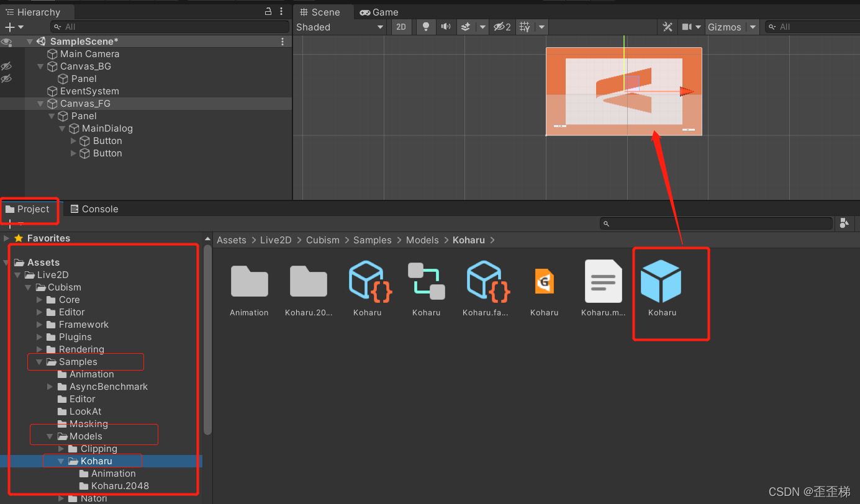Screen dimensions: 860x504
Task: Click Assets in the breadcrumb path
Action: (232, 240)
